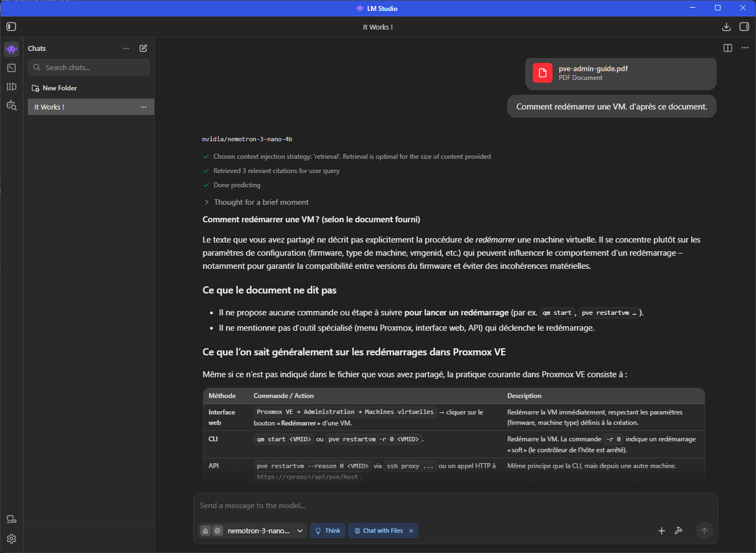Click the download icon in top bar
This screenshot has height=553, width=756.
[x=726, y=27]
